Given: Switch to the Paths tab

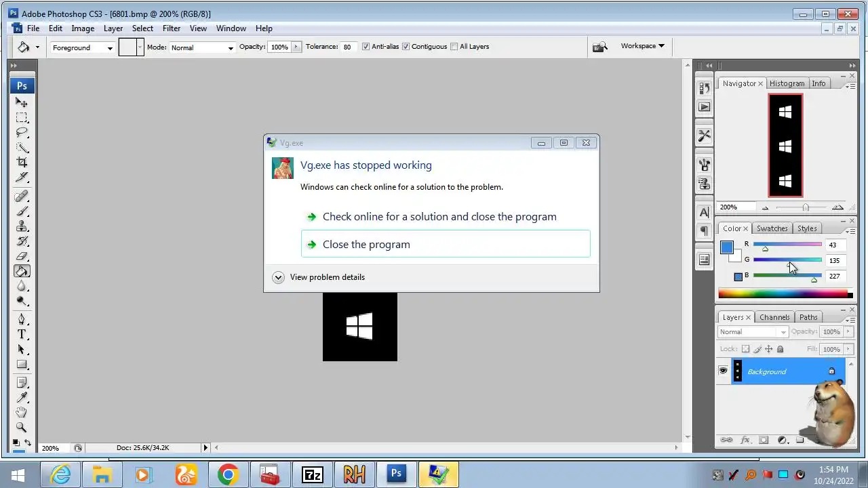Looking at the screenshot, I should click(808, 317).
